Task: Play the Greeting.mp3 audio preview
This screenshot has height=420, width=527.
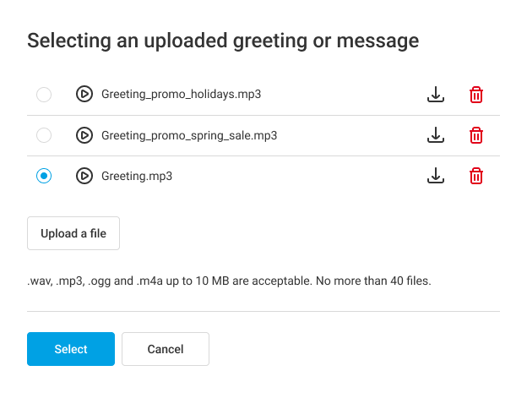Action: (84, 176)
